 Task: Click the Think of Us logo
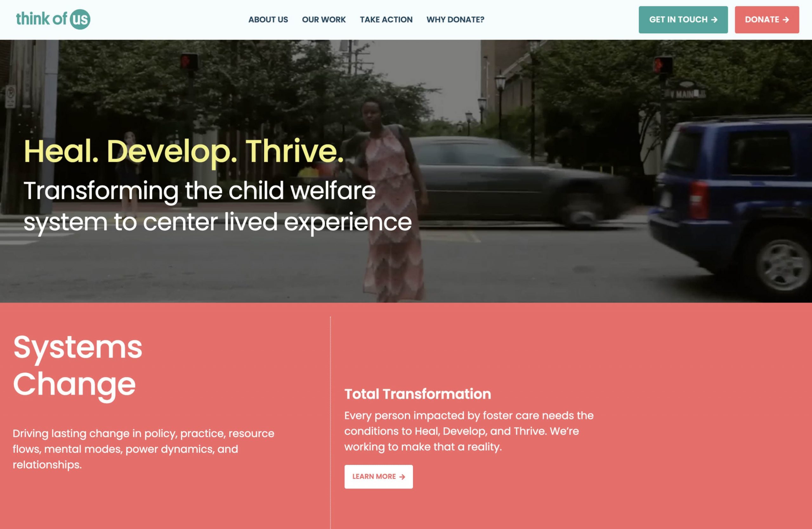[x=53, y=20]
